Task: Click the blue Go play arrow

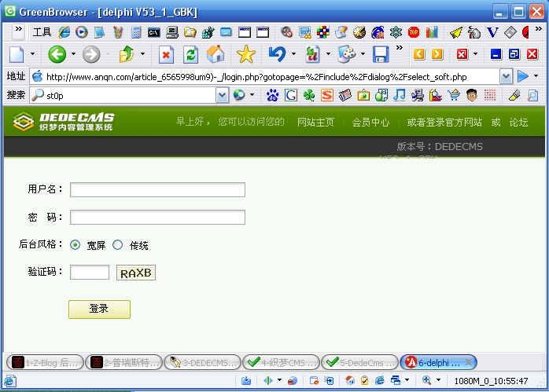Action: [523, 76]
